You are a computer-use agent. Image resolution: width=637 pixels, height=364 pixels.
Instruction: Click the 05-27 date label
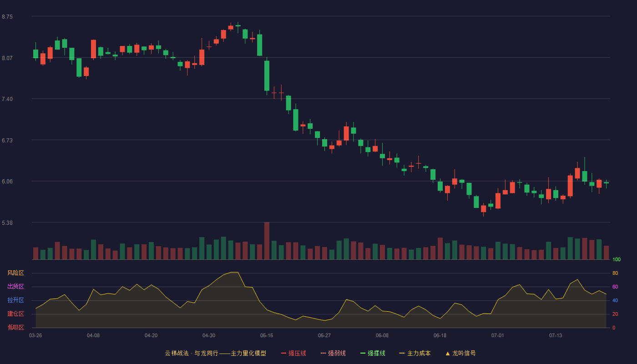324,335
